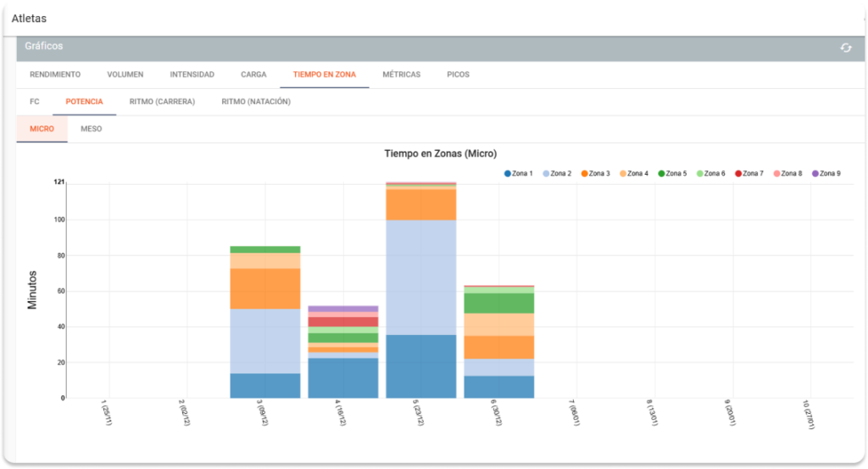Toggle Zona 9 purple legend entry
The height and width of the screenshot is (469, 868).
coord(826,174)
